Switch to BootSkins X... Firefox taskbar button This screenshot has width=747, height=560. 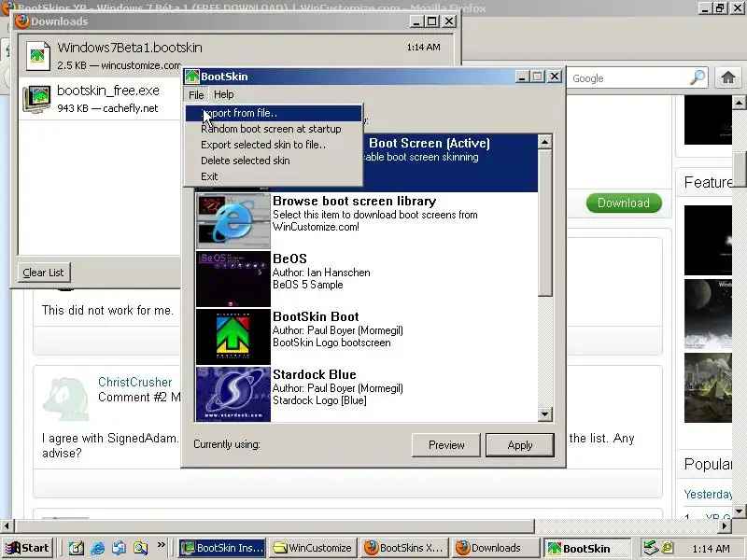click(404, 548)
